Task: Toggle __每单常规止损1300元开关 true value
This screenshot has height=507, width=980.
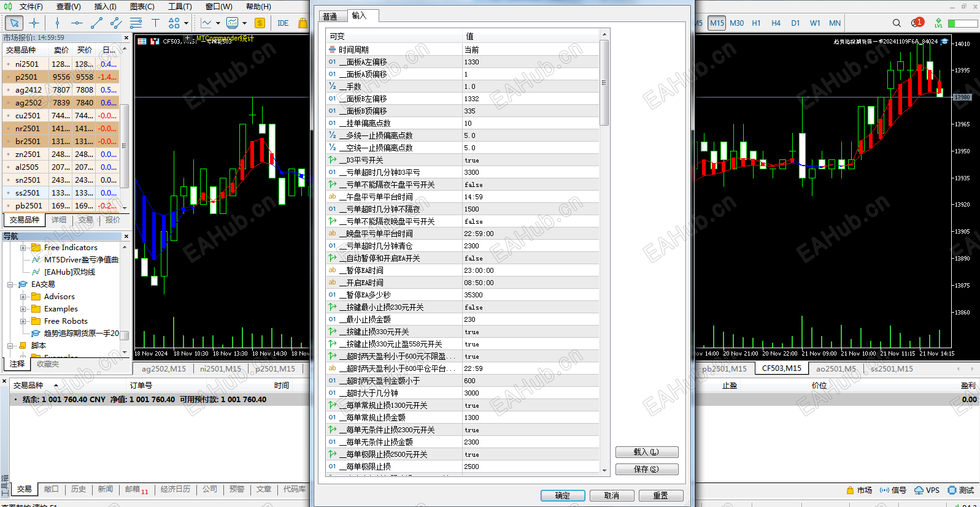Action: click(x=531, y=405)
